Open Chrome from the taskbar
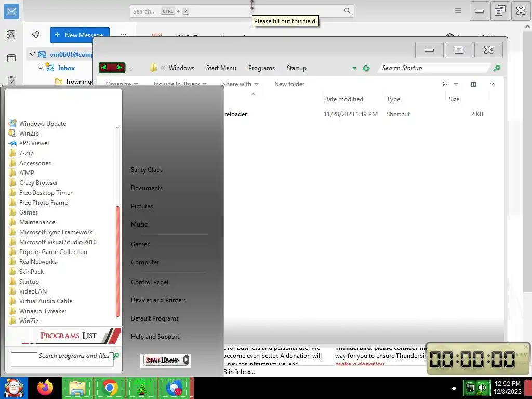This screenshot has height=399, width=532. pyautogui.click(x=109, y=388)
